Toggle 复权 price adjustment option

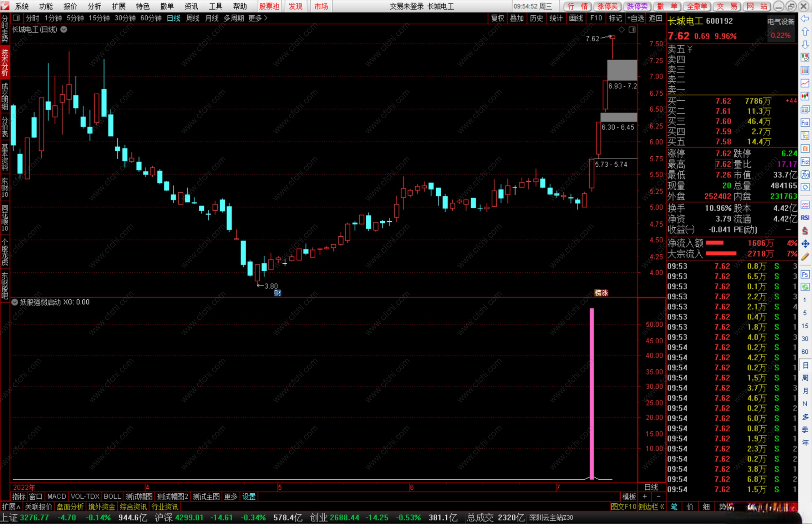pos(497,18)
